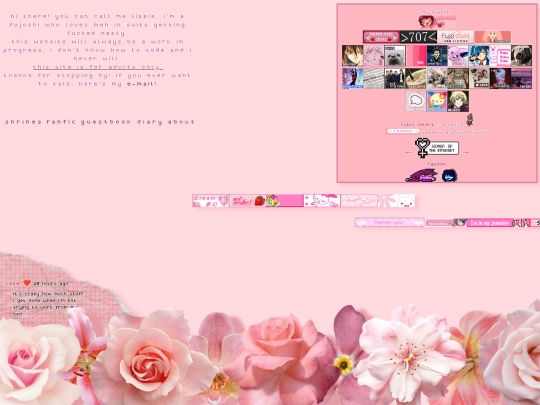Click the lavender 'heaven.gov' cloud blinkie
This screenshot has width=540, height=405.
tap(390, 222)
